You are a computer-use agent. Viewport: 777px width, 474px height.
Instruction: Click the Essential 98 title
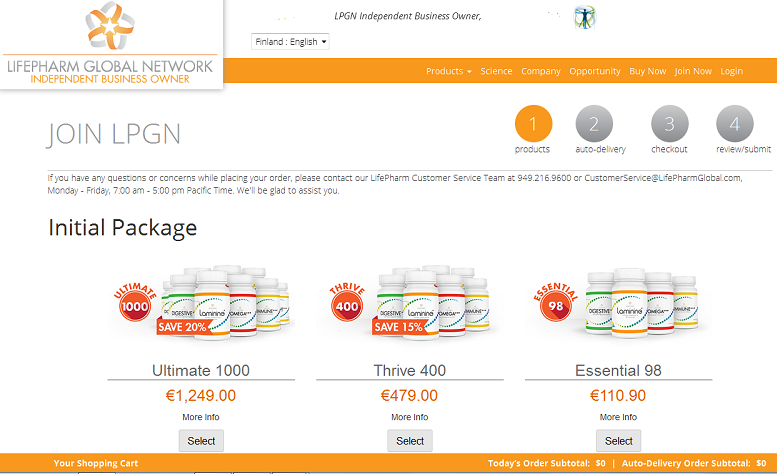coord(618,370)
